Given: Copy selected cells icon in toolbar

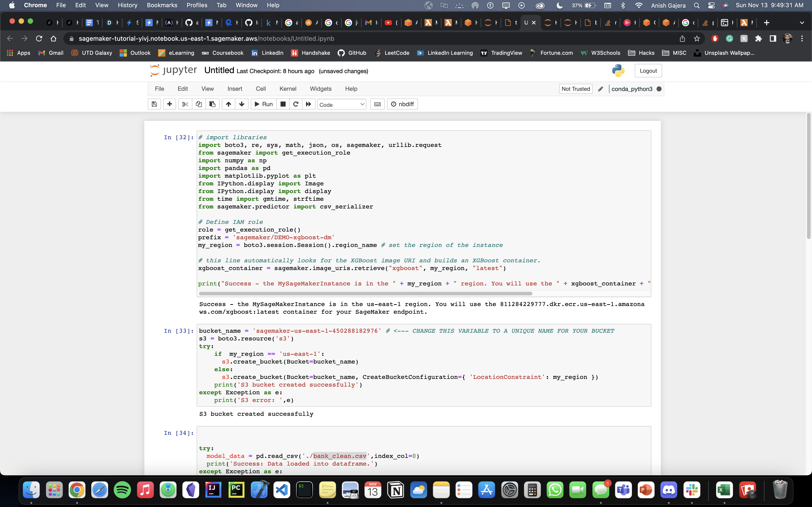Looking at the screenshot, I should (x=199, y=104).
